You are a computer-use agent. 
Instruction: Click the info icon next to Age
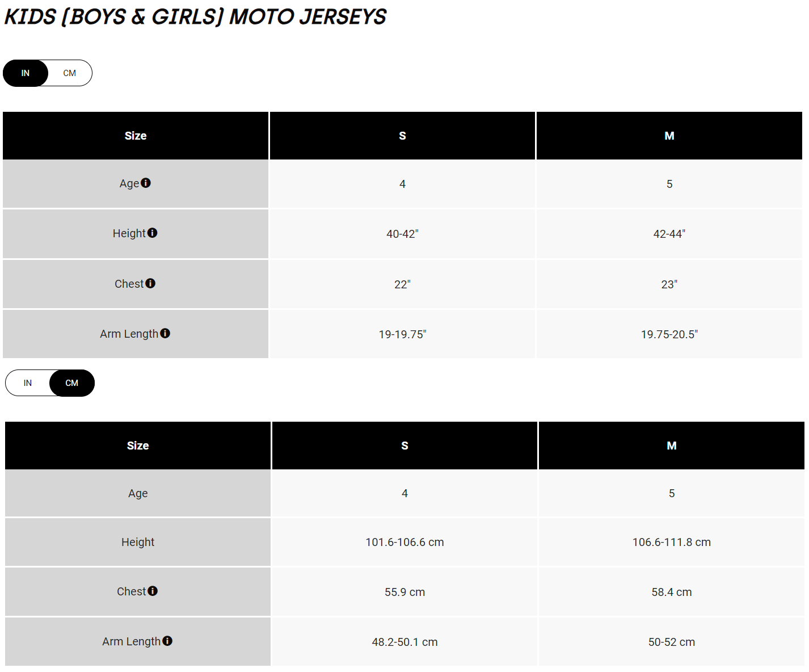tap(146, 183)
